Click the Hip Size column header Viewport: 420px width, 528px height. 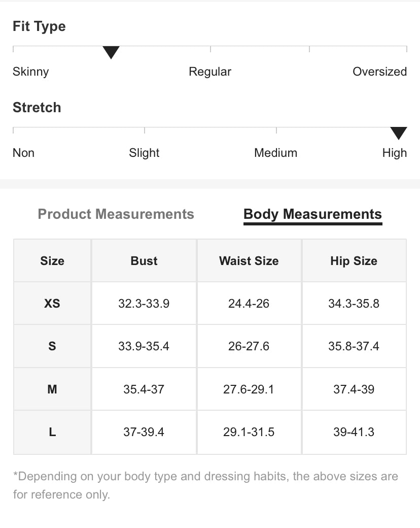pyautogui.click(x=354, y=261)
